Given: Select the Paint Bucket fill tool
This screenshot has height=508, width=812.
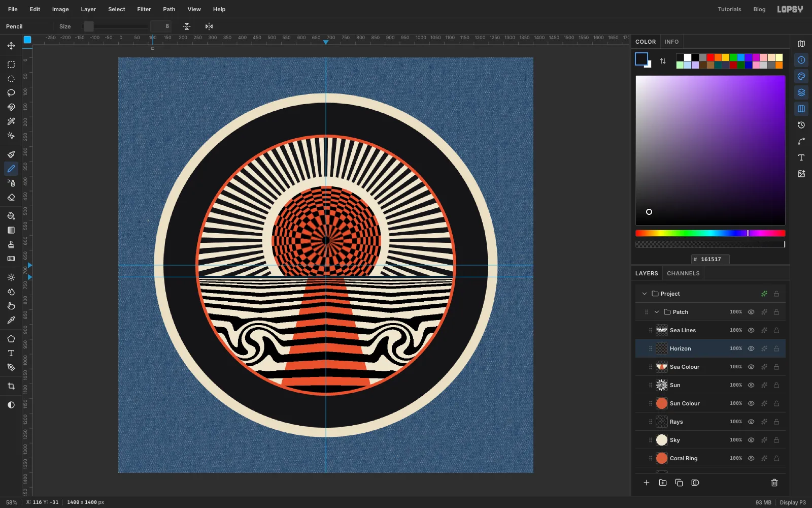Looking at the screenshot, I should coord(11,216).
